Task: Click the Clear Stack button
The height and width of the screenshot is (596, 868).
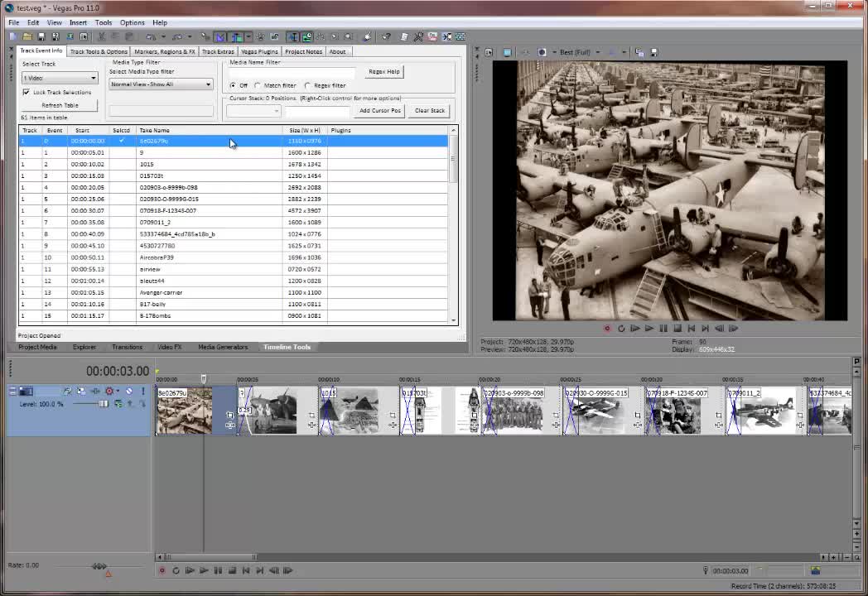Action: (430, 111)
